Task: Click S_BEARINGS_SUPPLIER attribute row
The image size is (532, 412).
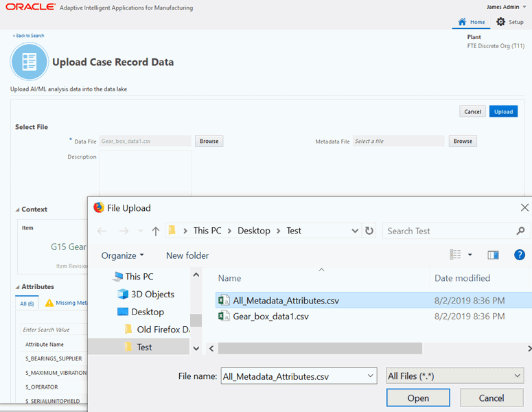Action: pos(54,358)
